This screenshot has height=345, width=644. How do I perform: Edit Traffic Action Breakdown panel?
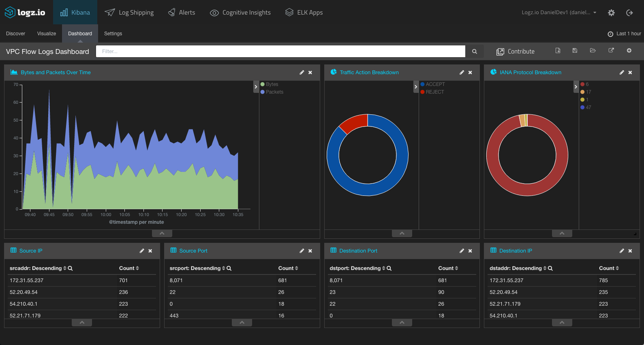(x=462, y=73)
